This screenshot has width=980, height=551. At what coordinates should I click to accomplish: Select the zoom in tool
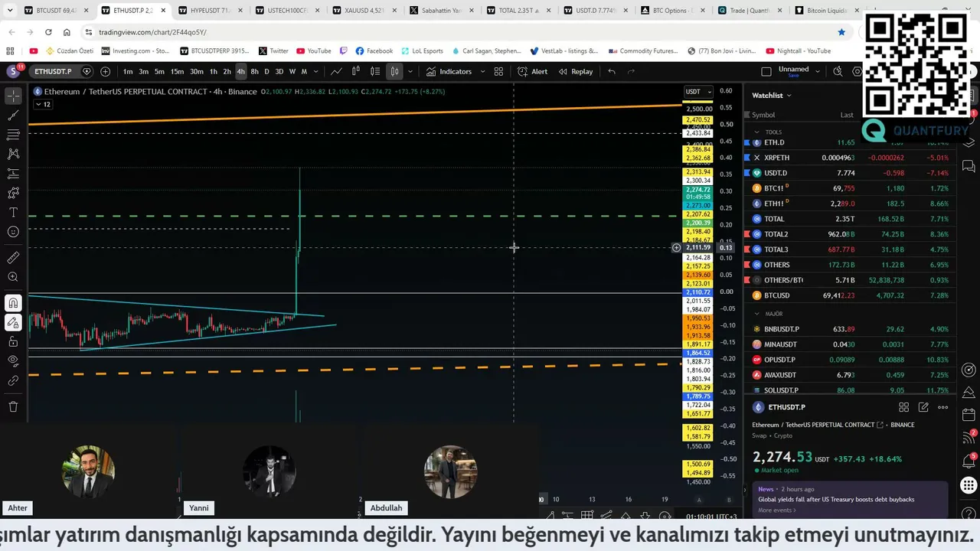(13, 277)
